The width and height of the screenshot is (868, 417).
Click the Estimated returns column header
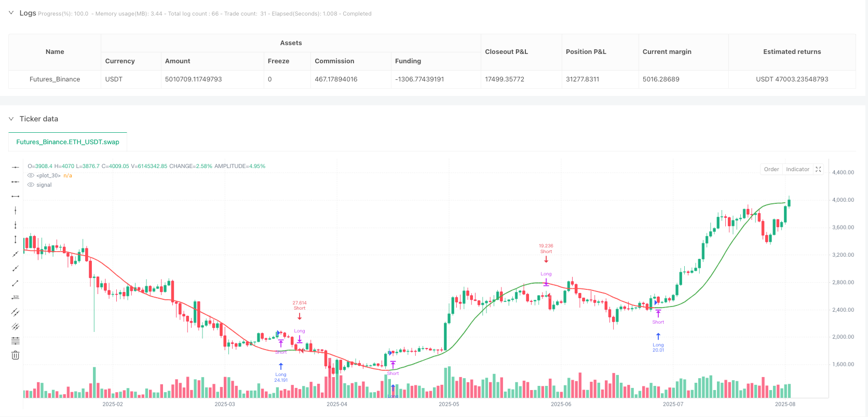point(792,52)
